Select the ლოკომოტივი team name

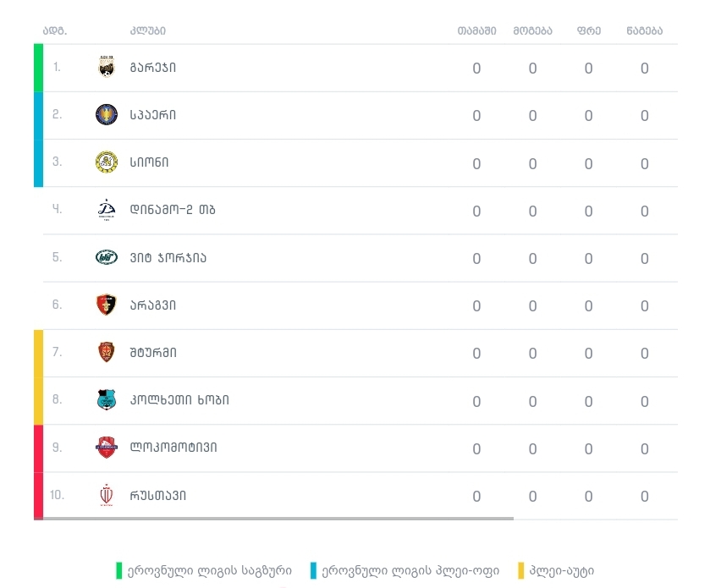pos(173,448)
